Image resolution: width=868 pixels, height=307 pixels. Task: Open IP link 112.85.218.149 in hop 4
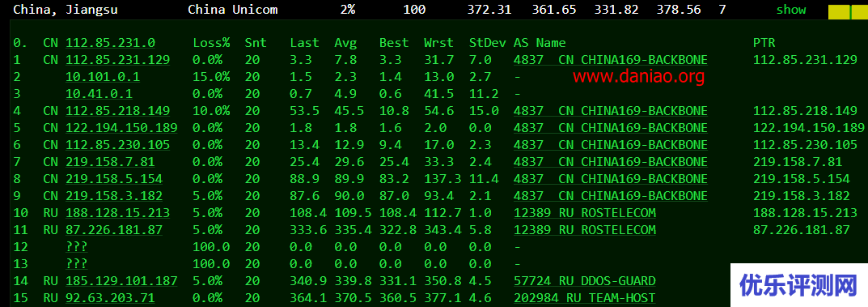117,111
